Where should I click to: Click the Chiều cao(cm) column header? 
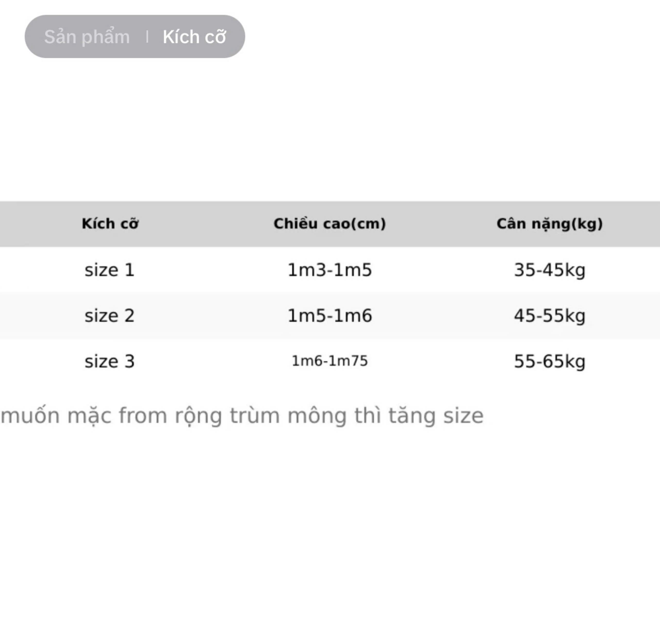[x=330, y=224]
